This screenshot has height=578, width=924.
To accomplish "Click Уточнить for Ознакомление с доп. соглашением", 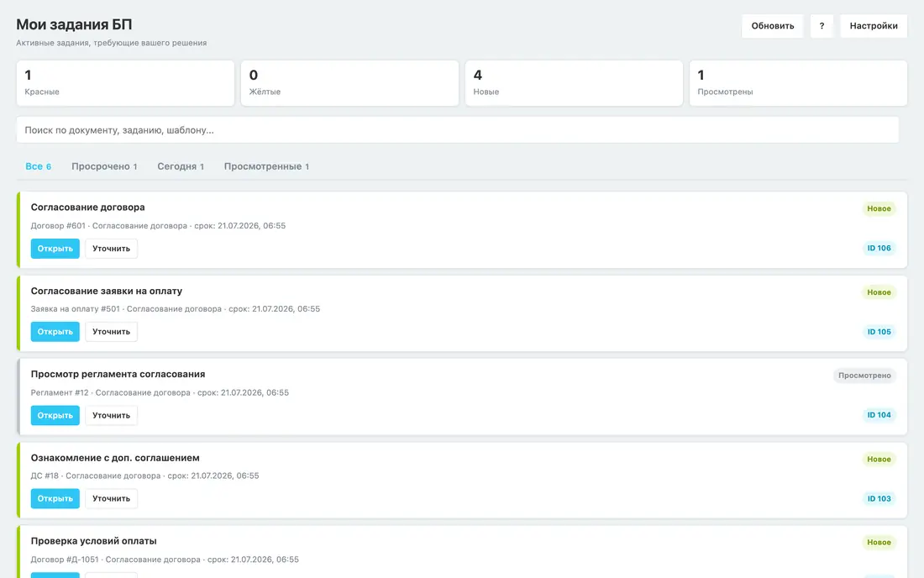I will [x=111, y=498].
